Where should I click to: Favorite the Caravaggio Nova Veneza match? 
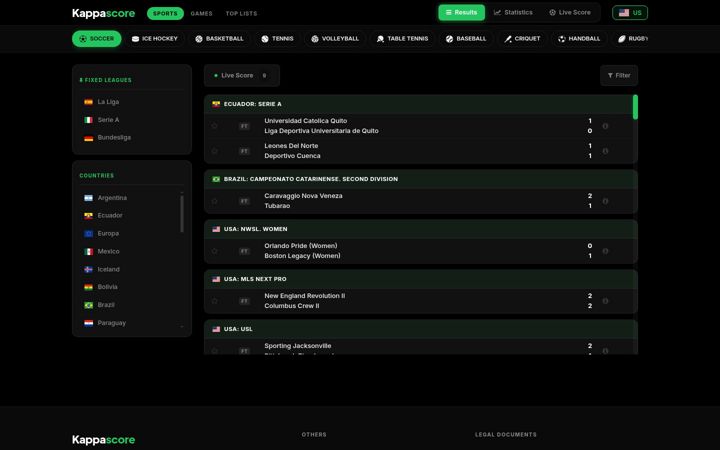(214, 201)
